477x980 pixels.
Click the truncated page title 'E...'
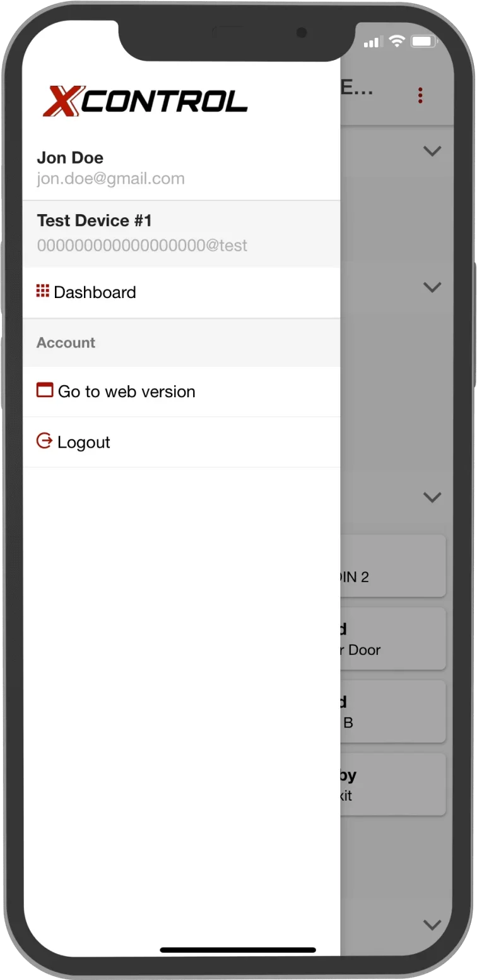point(357,88)
